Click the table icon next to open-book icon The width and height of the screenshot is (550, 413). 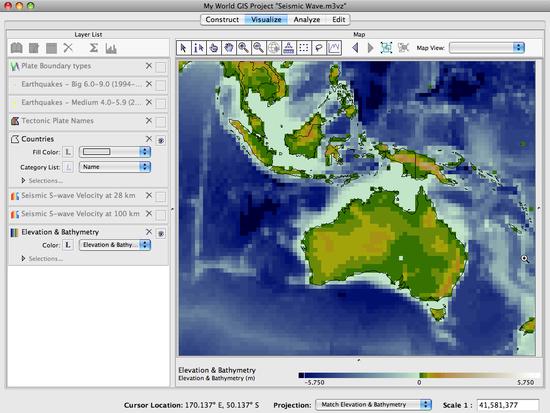coord(34,48)
